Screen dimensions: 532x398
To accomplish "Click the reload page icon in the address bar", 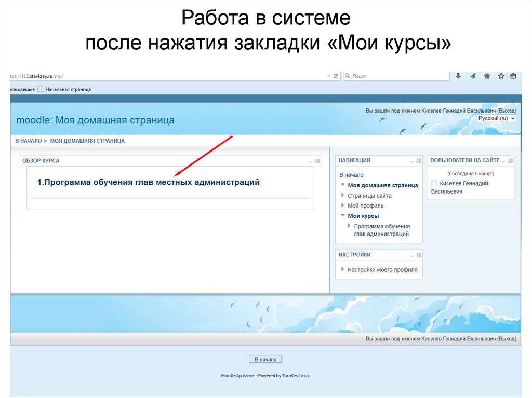I will pyautogui.click(x=337, y=75).
